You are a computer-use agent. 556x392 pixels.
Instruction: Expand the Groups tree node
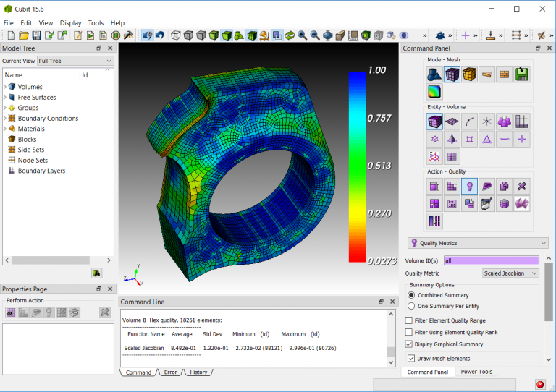[x=5, y=108]
